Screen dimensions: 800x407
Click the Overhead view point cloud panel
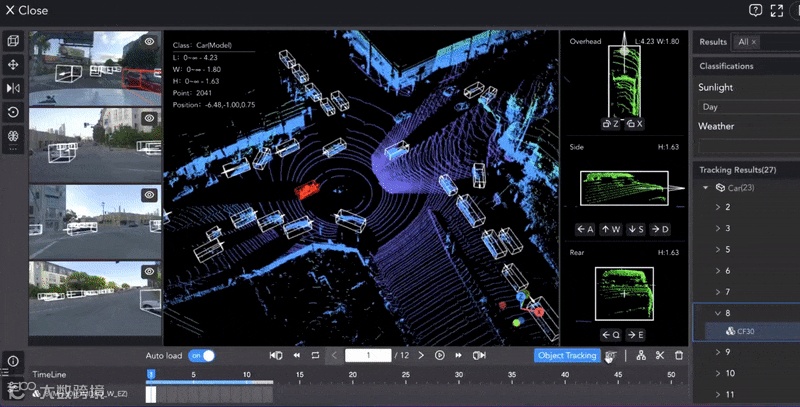(x=624, y=82)
